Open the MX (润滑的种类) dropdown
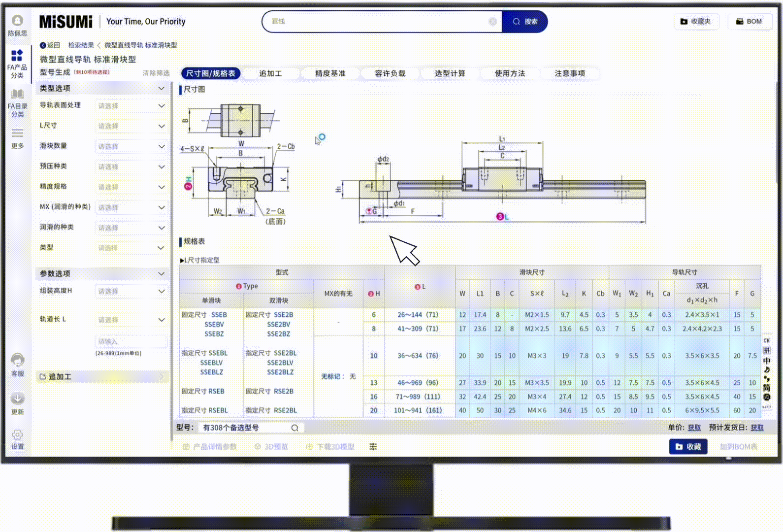The width and height of the screenshot is (783, 532). pyautogui.click(x=130, y=207)
